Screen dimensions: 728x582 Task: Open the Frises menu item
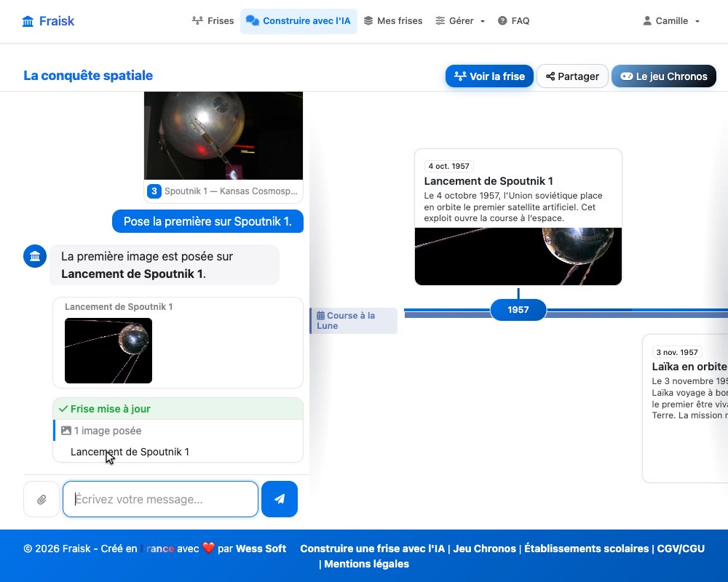(213, 21)
